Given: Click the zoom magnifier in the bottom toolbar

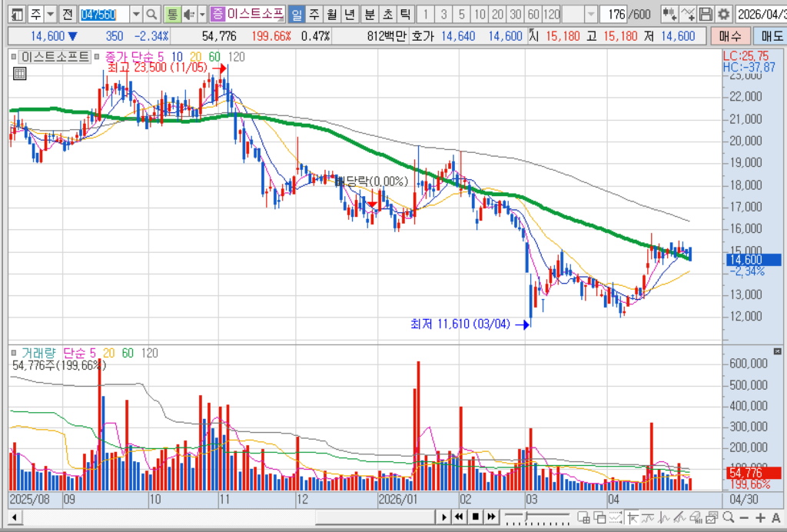Looking at the screenshot, I should point(729,517).
